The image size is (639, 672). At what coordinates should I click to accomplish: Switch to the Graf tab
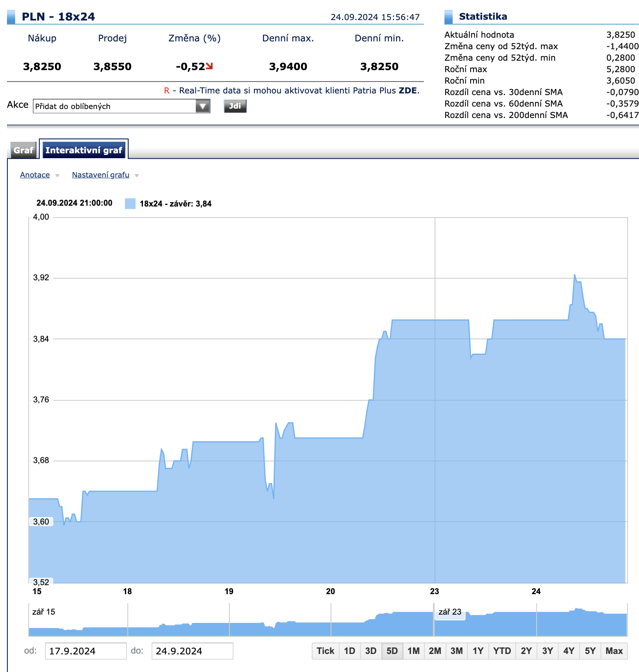point(23,150)
